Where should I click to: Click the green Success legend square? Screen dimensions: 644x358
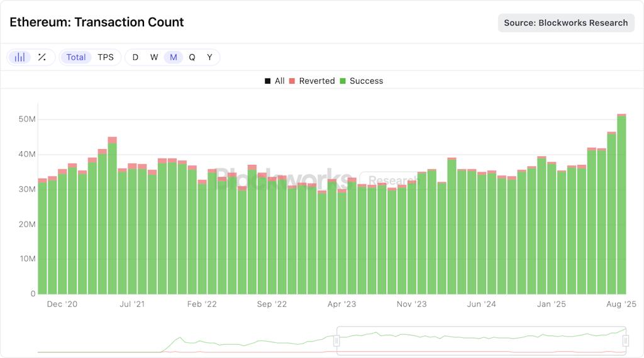pyautogui.click(x=343, y=81)
